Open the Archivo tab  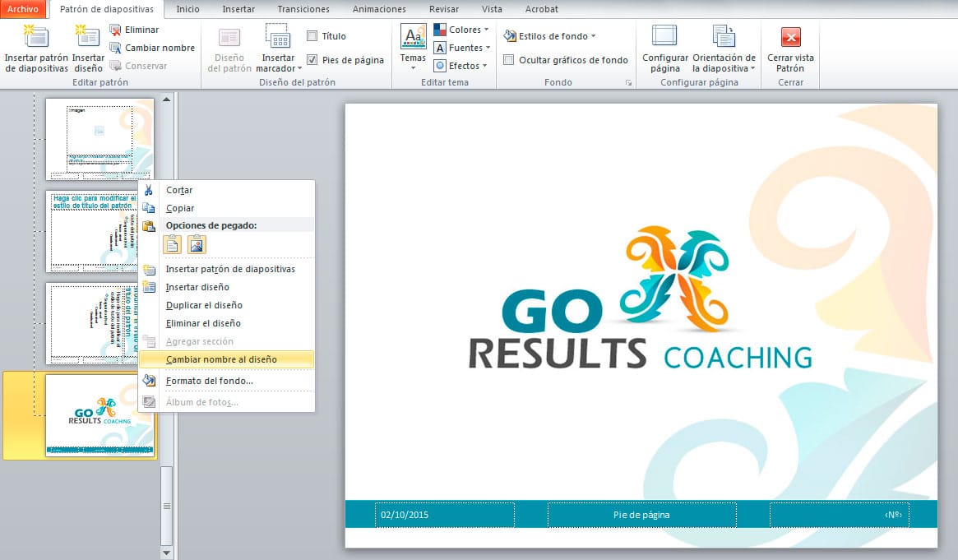(23, 9)
